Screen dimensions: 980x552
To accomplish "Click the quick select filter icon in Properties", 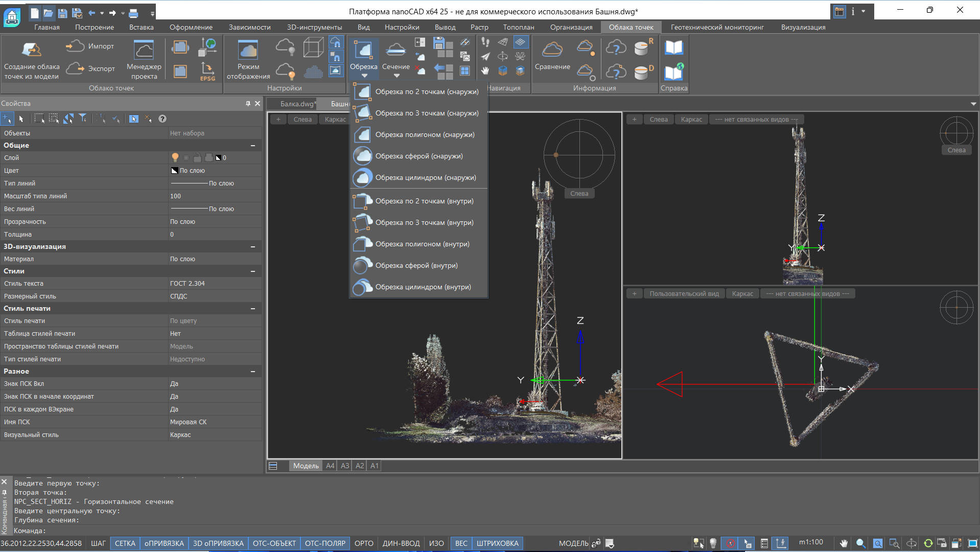I will tap(83, 119).
